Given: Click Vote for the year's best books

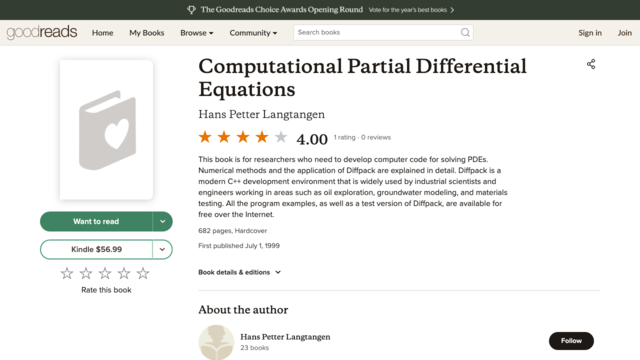Looking at the screenshot, I should point(408,10).
